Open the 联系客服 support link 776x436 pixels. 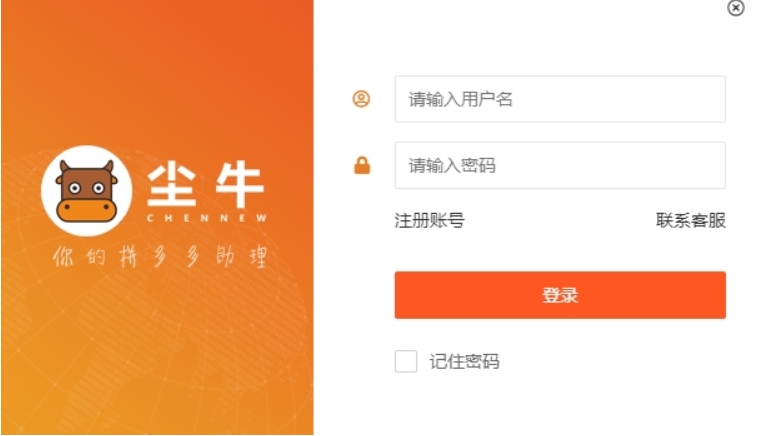click(x=691, y=221)
